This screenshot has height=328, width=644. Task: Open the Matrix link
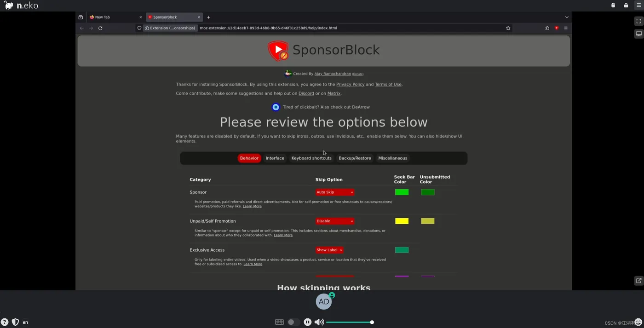(x=334, y=93)
